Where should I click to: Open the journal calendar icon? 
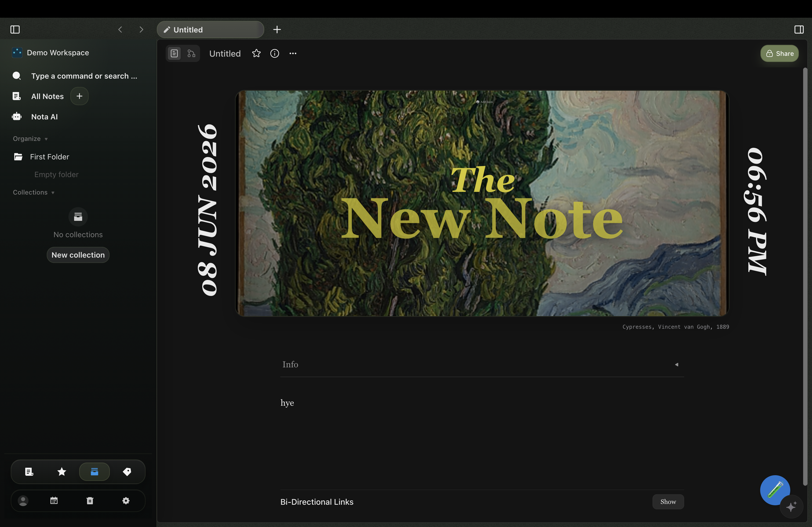[x=54, y=501]
